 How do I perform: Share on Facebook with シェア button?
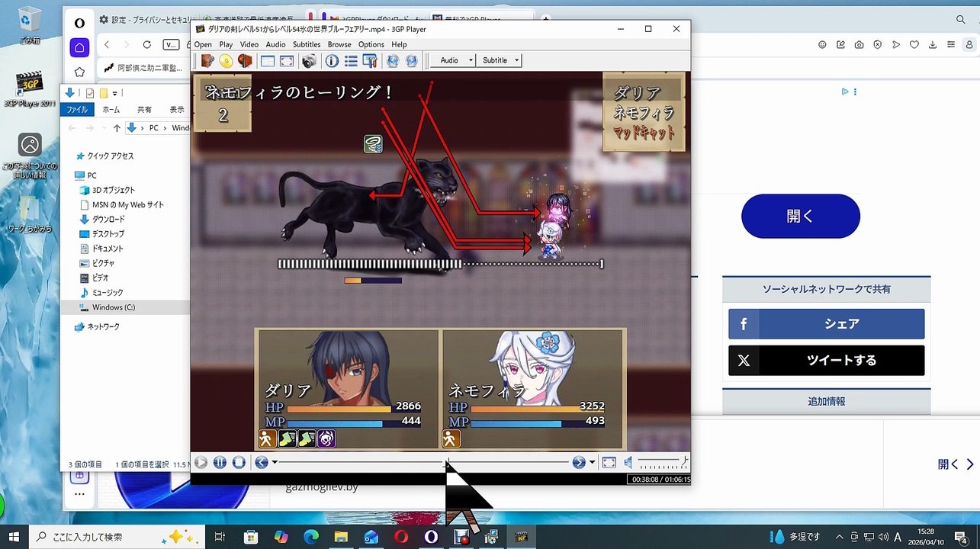[827, 324]
